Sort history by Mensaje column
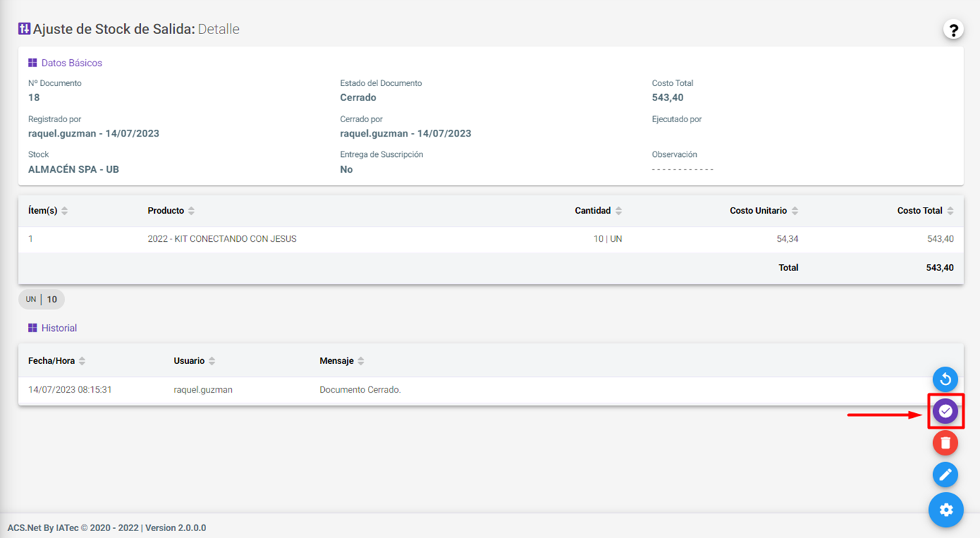Viewport: 980px width, 538px height. click(342, 361)
